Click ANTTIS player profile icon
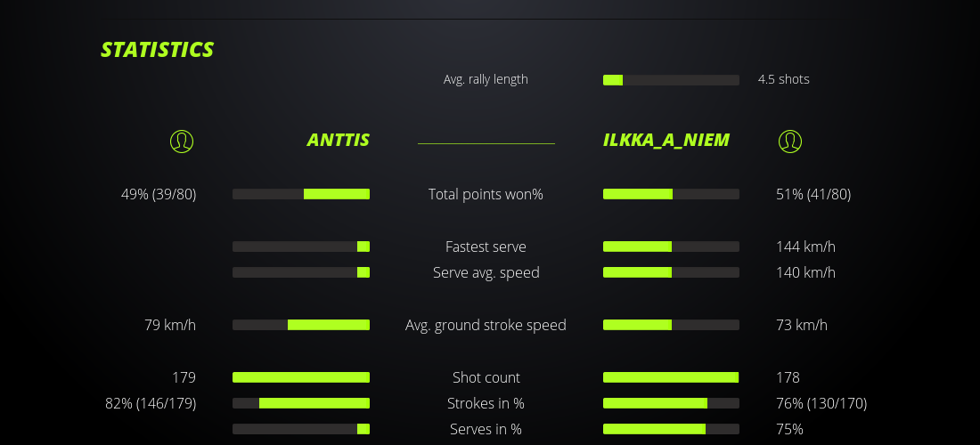980x445 pixels. [182, 141]
